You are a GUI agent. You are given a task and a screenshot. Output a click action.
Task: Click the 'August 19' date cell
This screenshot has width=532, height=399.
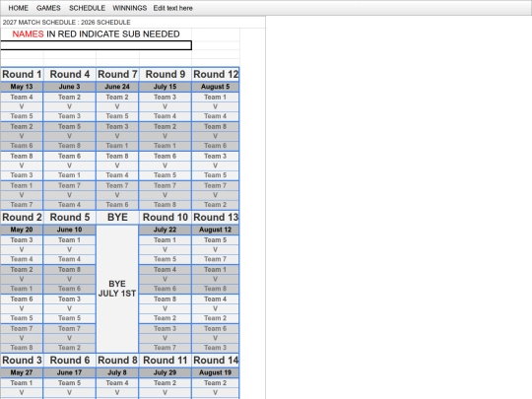[216, 372]
